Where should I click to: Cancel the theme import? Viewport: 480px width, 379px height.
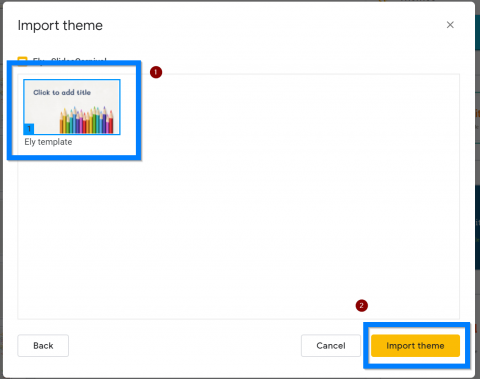coord(331,346)
